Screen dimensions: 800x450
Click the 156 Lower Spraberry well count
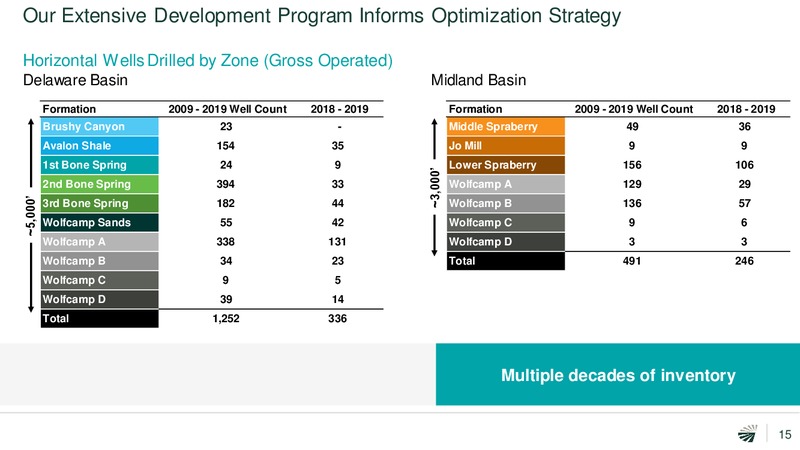pyautogui.click(x=632, y=165)
